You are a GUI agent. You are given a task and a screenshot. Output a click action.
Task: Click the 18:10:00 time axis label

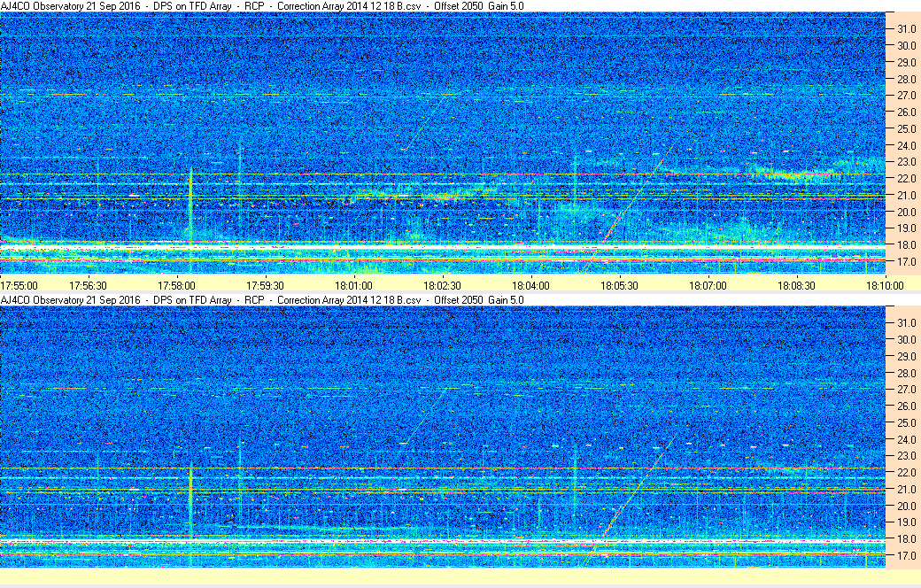885,286
